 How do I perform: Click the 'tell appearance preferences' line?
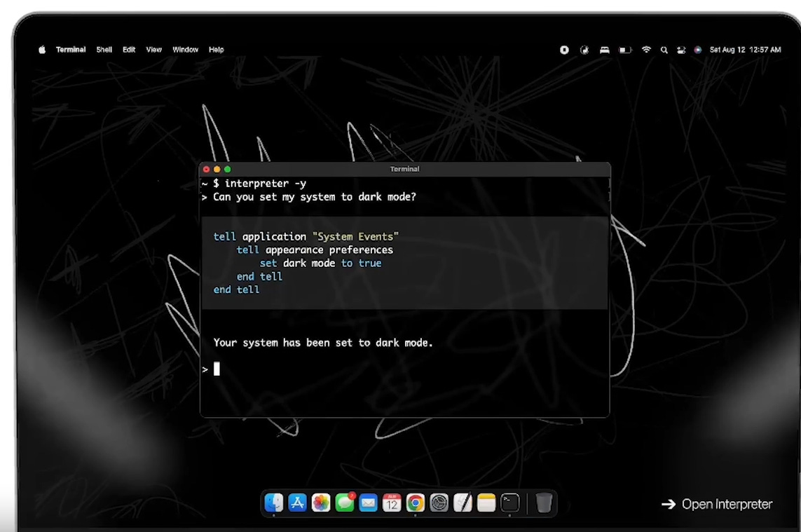click(315, 250)
